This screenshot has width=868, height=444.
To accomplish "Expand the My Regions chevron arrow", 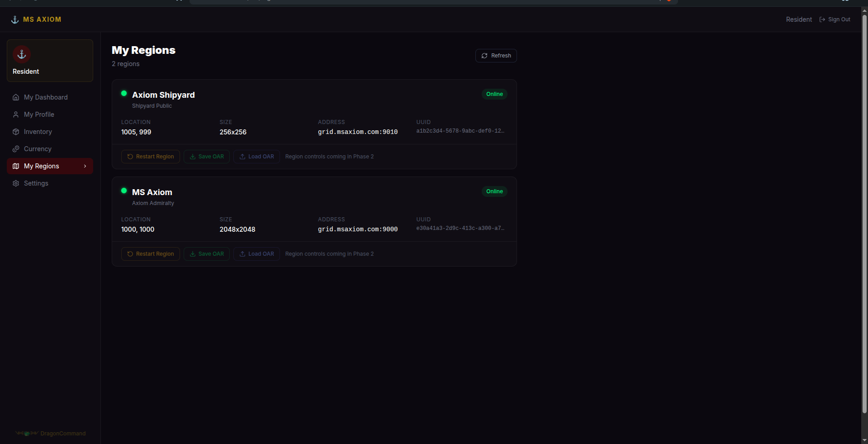I will tap(85, 166).
